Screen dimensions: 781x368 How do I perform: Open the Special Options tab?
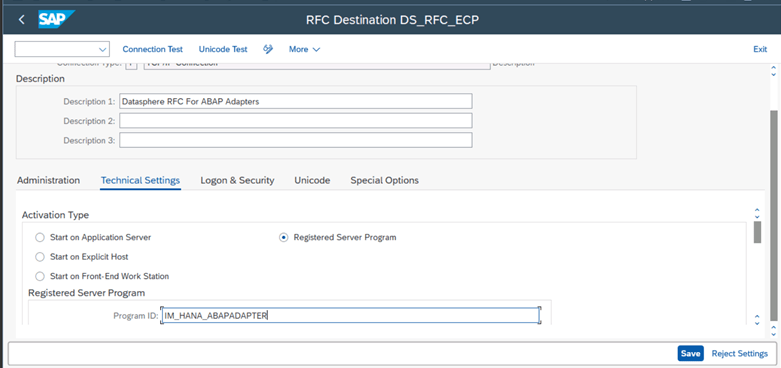[x=385, y=180]
